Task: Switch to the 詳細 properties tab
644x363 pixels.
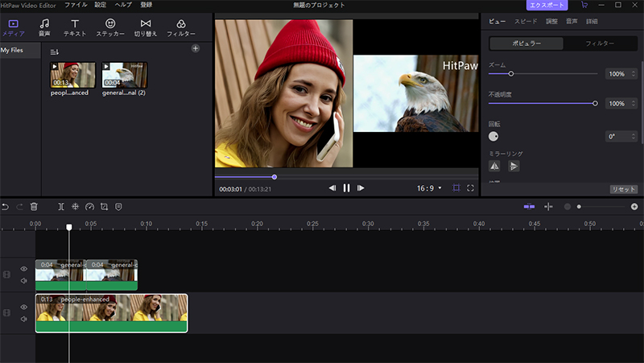Action: 592,22
